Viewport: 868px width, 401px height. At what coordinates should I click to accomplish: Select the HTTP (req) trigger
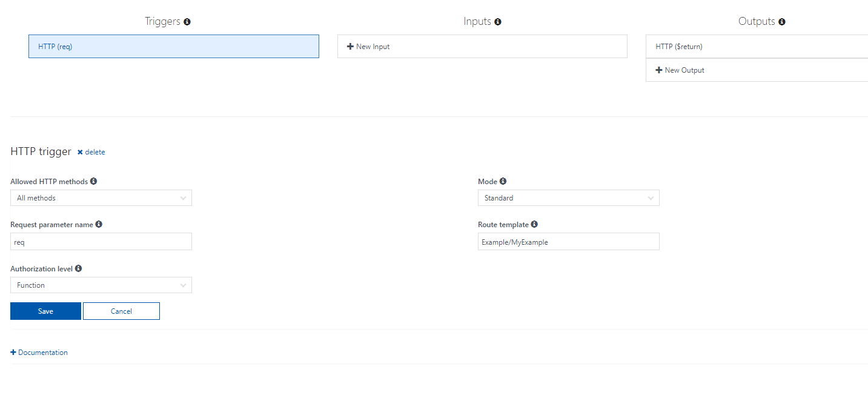pos(174,47)
